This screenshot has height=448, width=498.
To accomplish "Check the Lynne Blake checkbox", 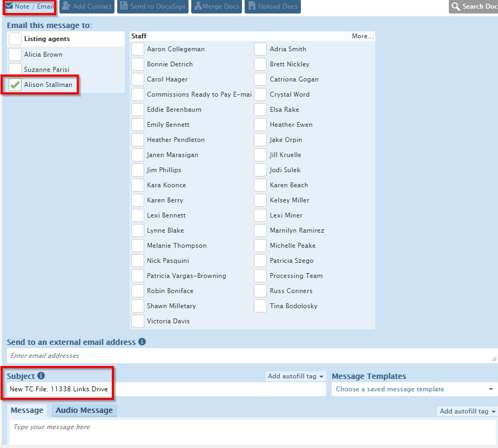I will tap(138, 230).
